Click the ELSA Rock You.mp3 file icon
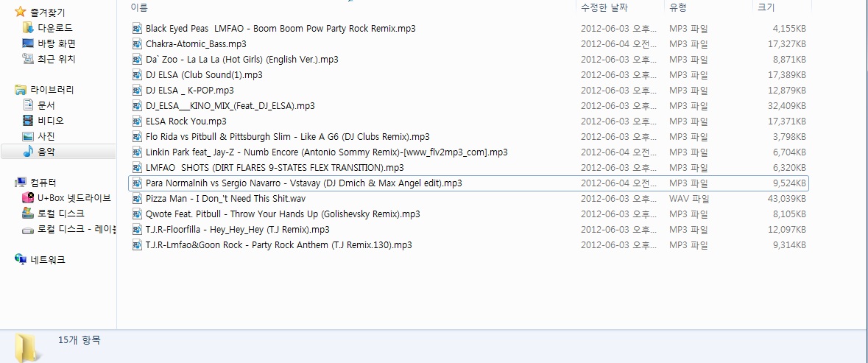 [x=137, y=121]
